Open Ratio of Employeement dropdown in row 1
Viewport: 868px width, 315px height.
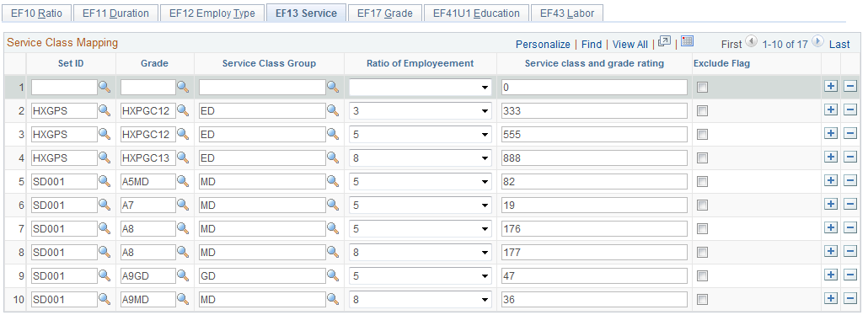421,88
